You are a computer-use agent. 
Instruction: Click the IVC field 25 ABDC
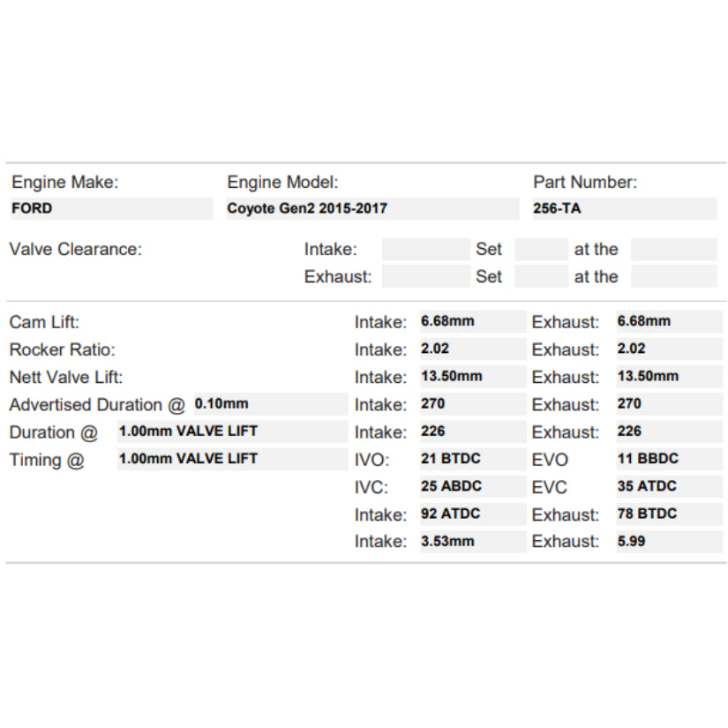pyautogui.click(x=472, y=487)
